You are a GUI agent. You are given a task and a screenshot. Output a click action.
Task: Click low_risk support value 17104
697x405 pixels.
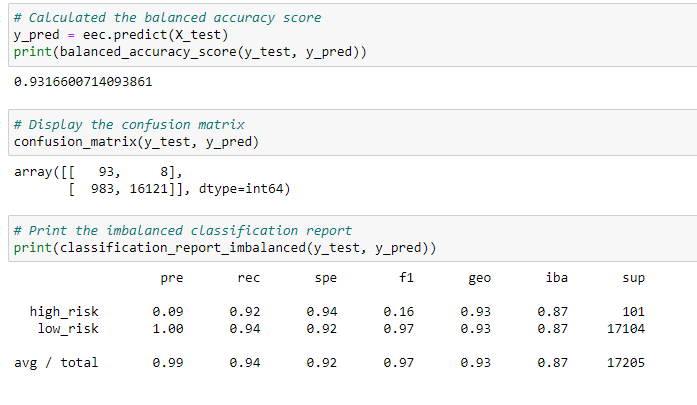click(x=626, y=329)
